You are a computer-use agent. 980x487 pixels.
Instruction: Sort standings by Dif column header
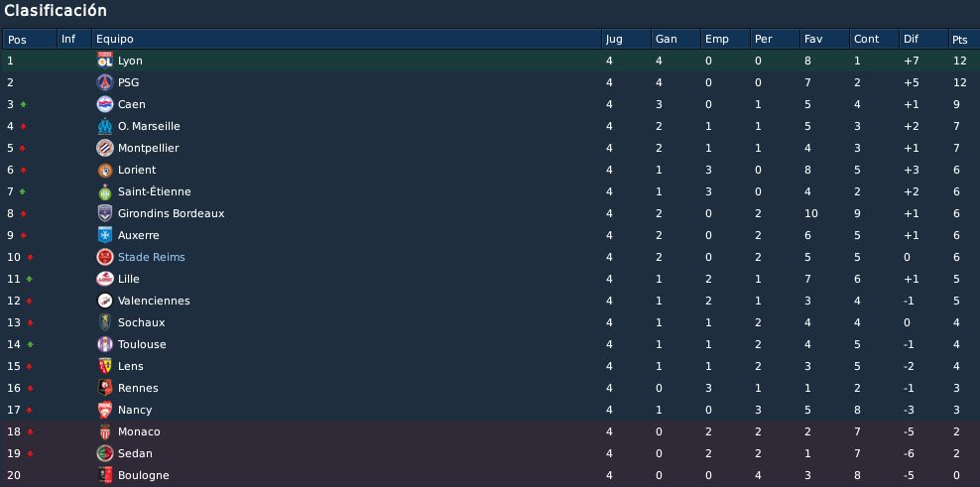[x=923, y=39]
